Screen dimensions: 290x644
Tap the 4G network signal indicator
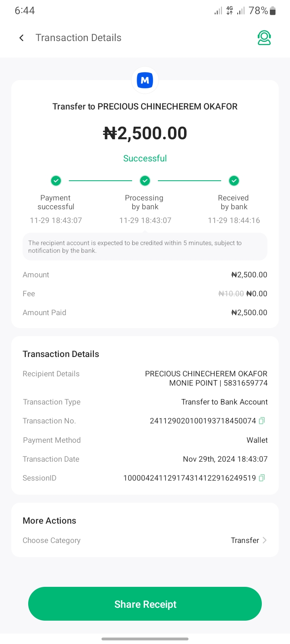click(x=230, y=11)
